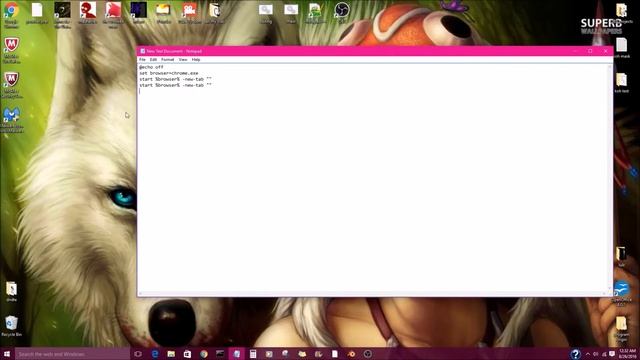Viewport: 640px width, 360px height.
Task: Select the blank white file desktop icon next to Chrome
Action: pyautogui.click(x=37, y=13)
